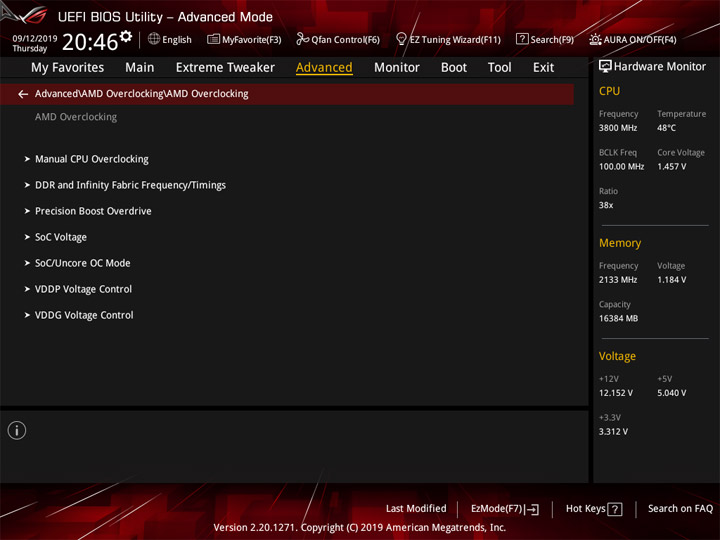The height and width of the screenshot is (540, 720).
Task: Toggle AURA ON/OFF(F4)
Action: point(640,40)
